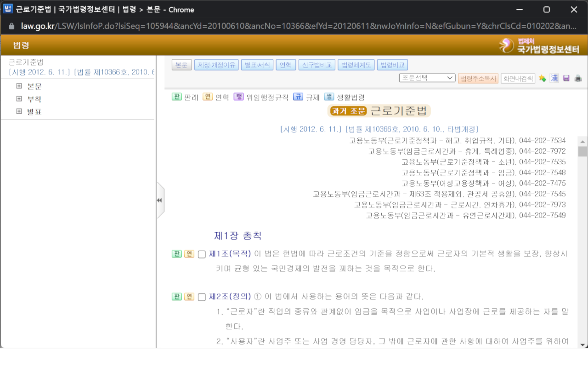The width and height of the screenshot is (588, 368).
Task: Check the box for 제1조(목적)
Action: click(x=202, y=254)
